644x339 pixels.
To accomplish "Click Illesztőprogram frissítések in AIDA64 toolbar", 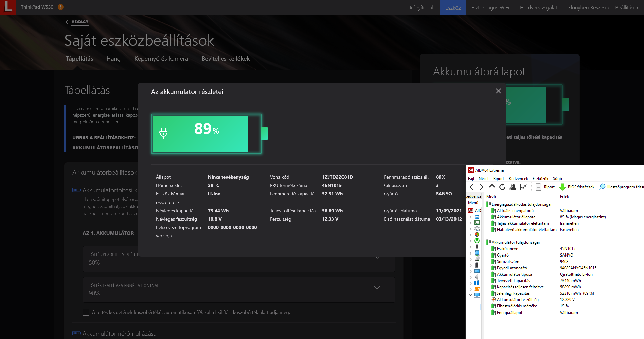I will click(622, 187).
